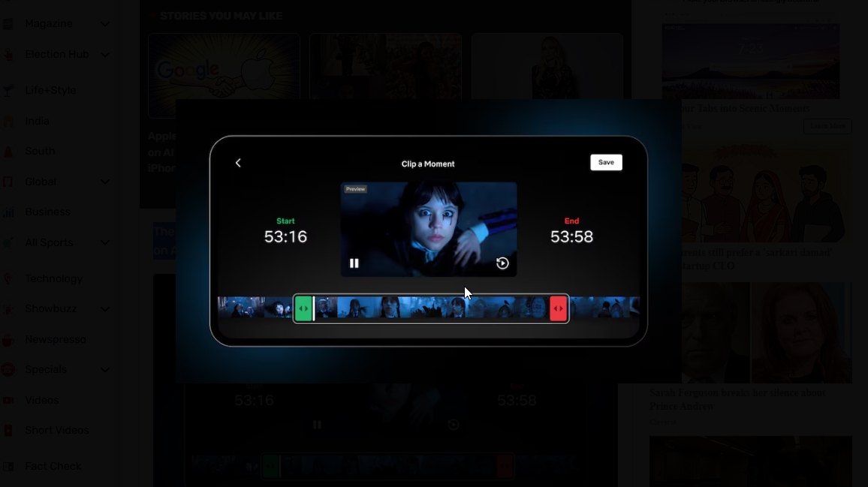868x487 pixels.
Task: Open the Sarah Ferguson article link
Action: (737, 399)
